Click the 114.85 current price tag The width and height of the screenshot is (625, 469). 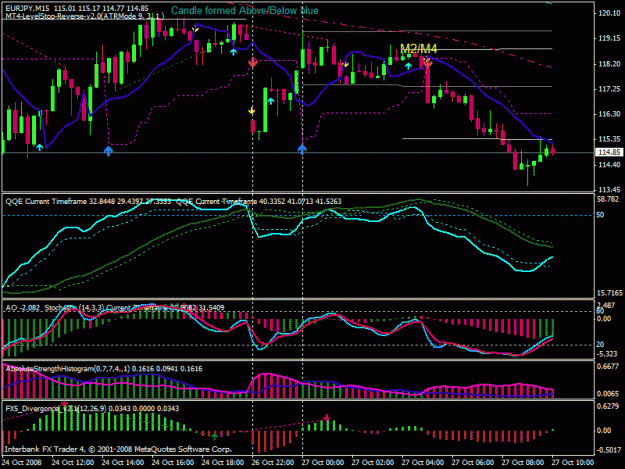[609, 152]
